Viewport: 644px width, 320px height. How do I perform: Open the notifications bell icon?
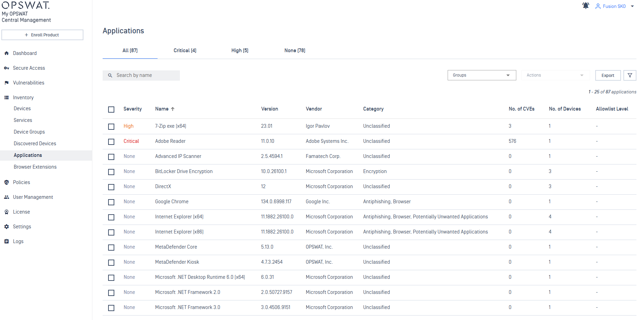coord(586,5)
